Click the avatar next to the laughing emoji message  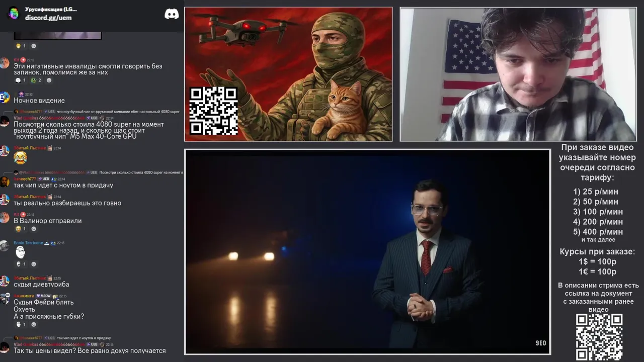tap(5, 151)
